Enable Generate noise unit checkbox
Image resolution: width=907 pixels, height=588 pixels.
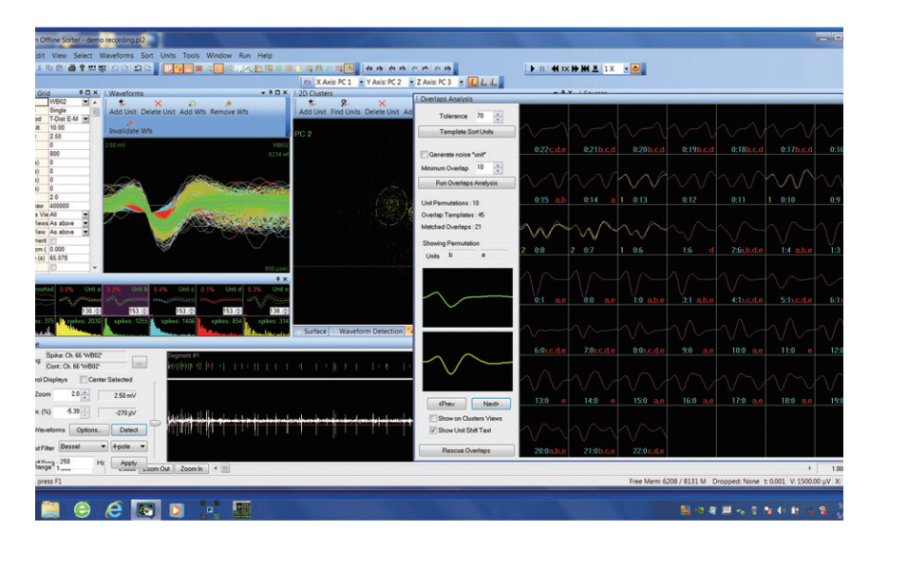point(425,154)
